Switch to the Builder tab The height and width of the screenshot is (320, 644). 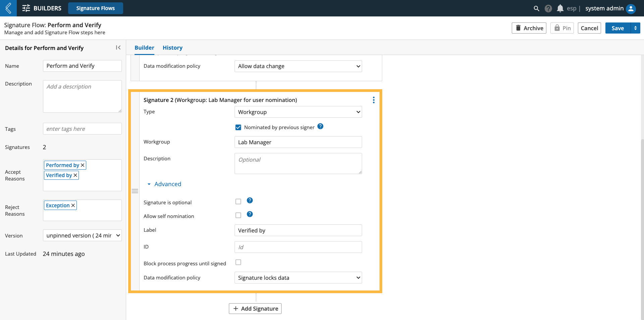[x=144, y=48]
